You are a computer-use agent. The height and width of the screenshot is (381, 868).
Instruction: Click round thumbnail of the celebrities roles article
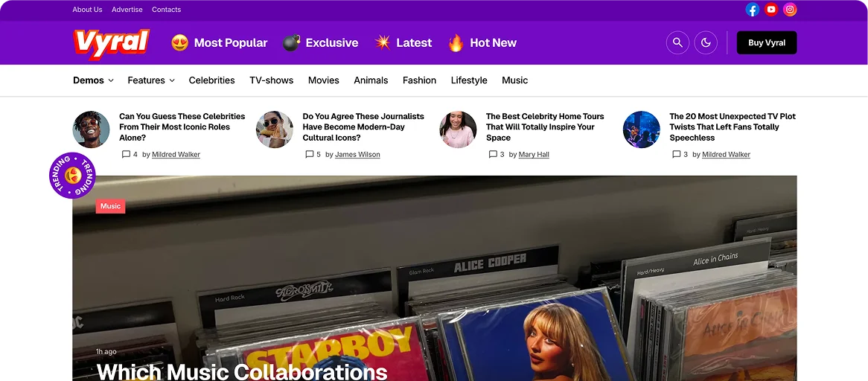click(91, 129)
